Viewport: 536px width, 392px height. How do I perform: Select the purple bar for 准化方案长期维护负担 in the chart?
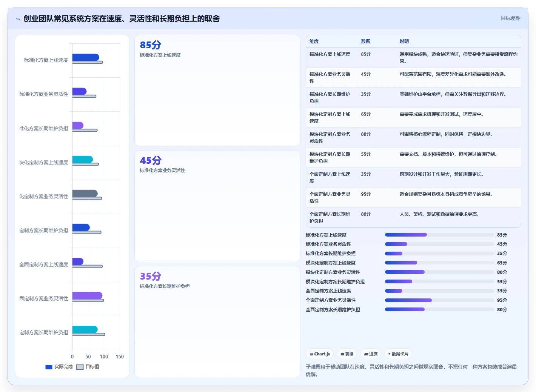(x=78, y=125)
